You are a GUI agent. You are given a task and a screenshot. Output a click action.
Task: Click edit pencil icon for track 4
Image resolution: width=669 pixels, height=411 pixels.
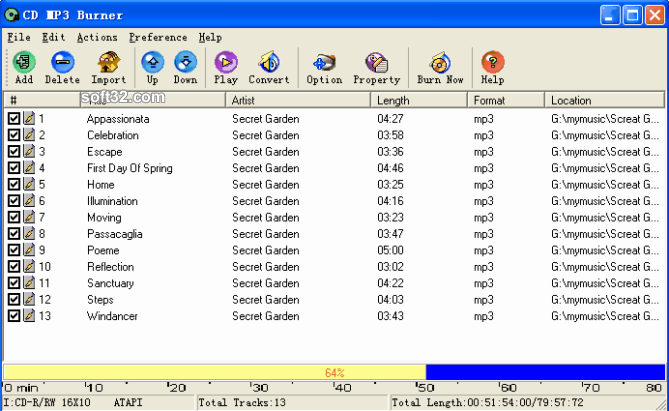click(29, 168)
